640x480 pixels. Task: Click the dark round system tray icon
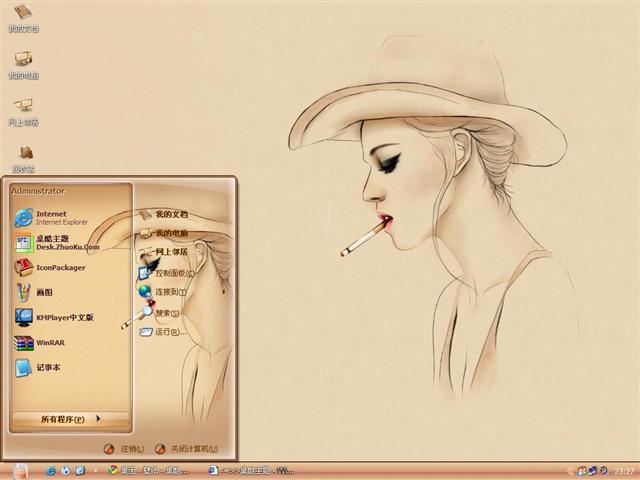pyautogui.click(x=604, y=471)
